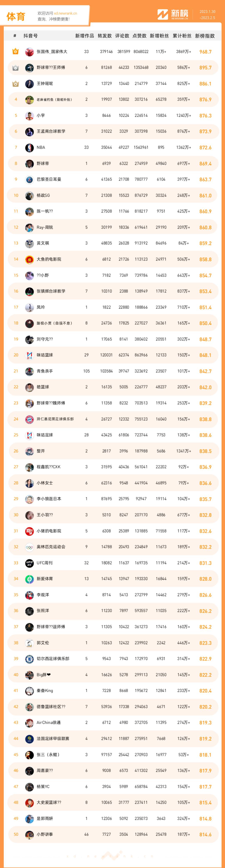The image size is (225, 868).
Task: Click the 新榜 Newrank logo at top
Action: point(173,14)
